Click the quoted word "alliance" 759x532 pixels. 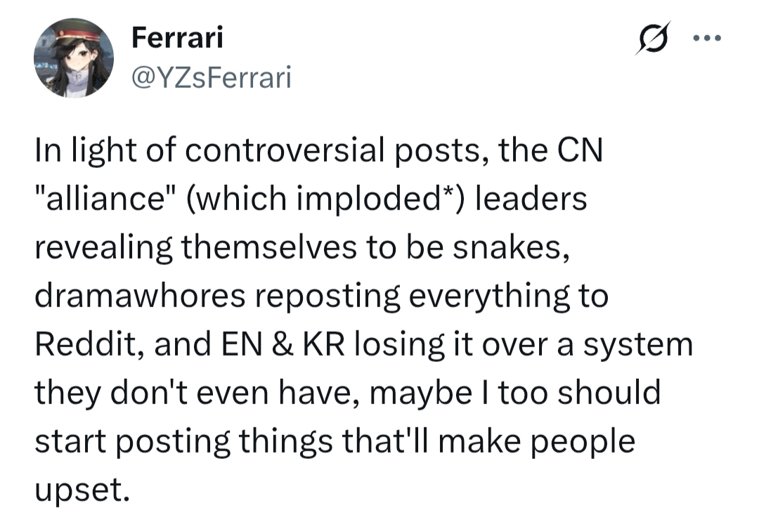pyautogui.click(x=96, y=200)
